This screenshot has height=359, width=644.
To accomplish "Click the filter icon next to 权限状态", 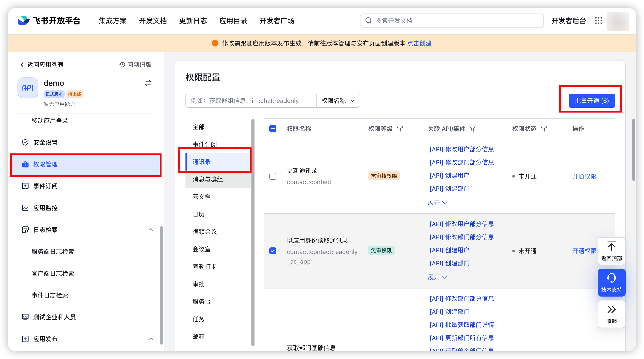I will [544, 129].
